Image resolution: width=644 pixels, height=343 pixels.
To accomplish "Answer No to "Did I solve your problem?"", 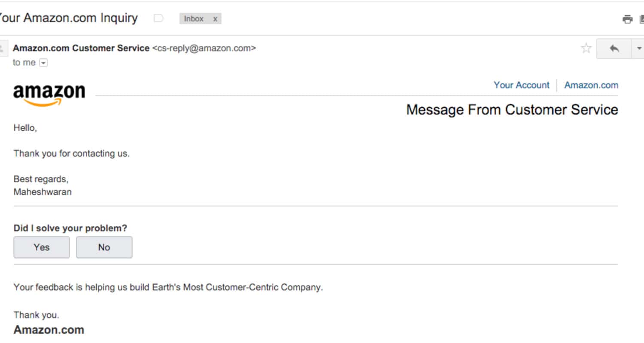I will pos(104,247).
